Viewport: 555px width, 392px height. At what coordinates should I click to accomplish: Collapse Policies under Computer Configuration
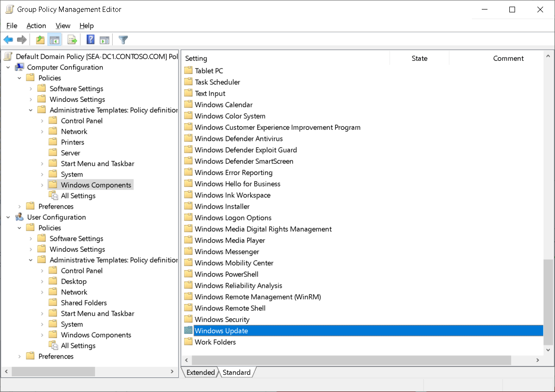[19, 78]
